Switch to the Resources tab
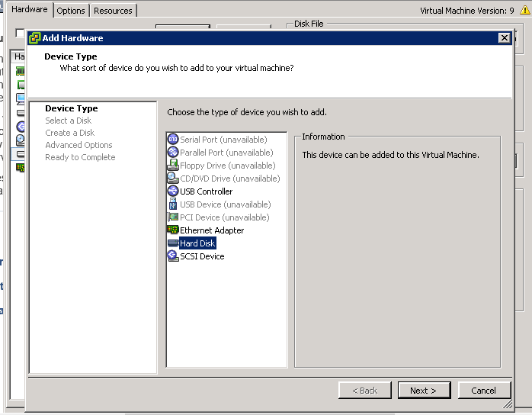Image resolution: width=532 pixels, height=415 pixels. coord(113,11)
